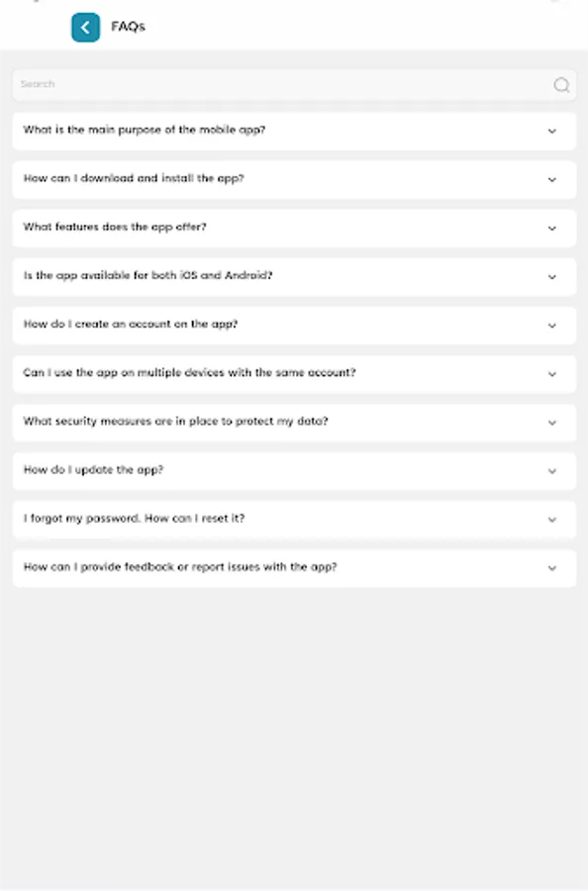The width and height of the screenshot is (588, 891).
Task: Click the chevron next to the app purpose FAQ
Action: pos(552,130)
